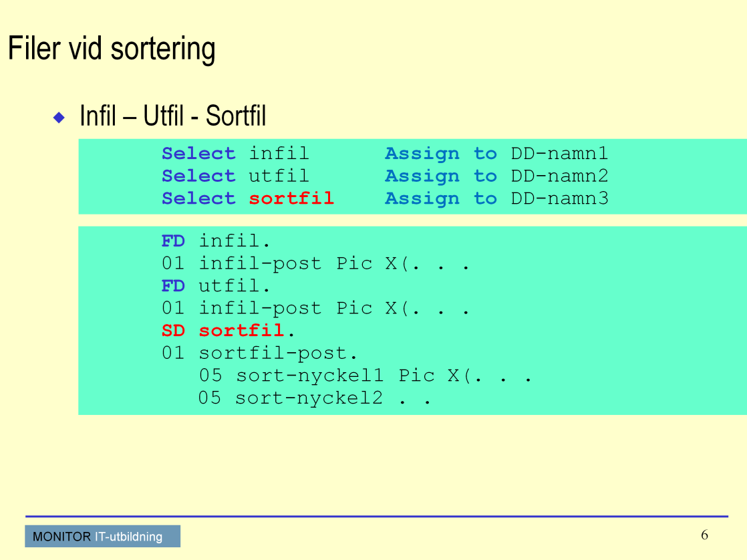Click '05 sort-nyckel2 . .' line

point(315,398)
